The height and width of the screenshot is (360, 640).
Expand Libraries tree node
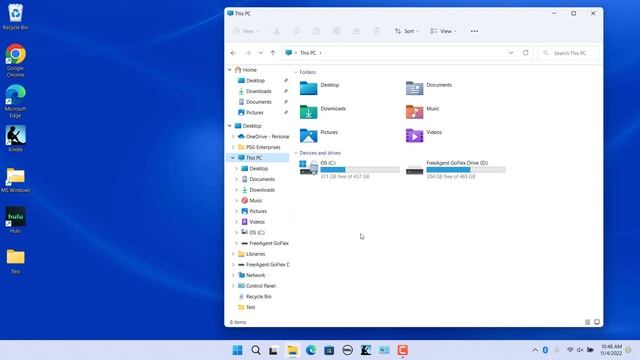pyautogui.click(x=233, y=254)
